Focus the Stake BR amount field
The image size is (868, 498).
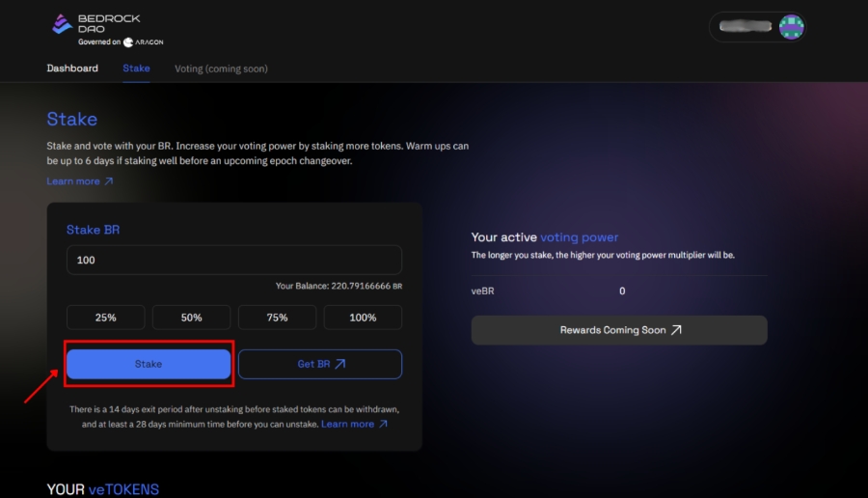click(x=234, y=260)
